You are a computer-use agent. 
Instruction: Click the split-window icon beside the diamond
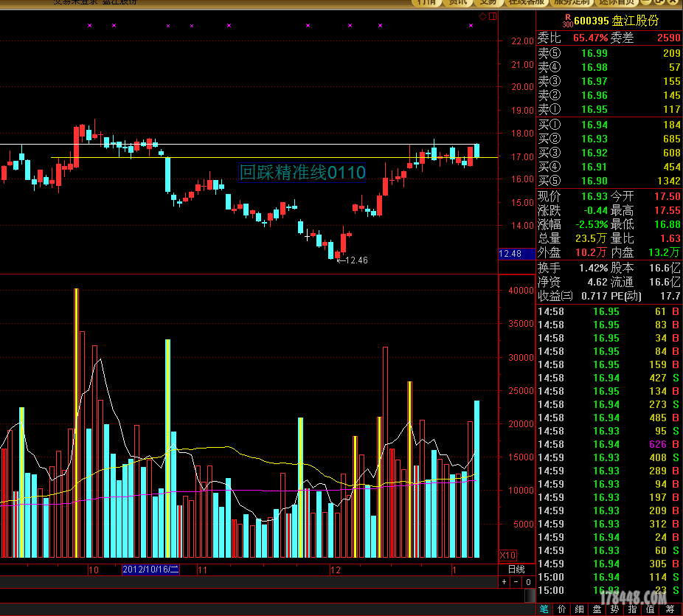pyautogui.click(x=492, y=15)
